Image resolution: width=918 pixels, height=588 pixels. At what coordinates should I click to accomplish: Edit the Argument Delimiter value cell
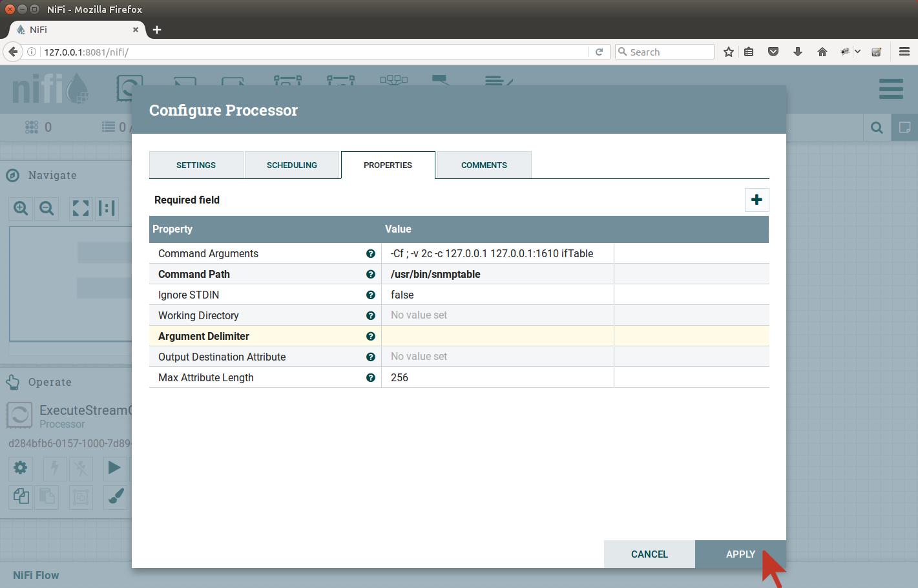pos(497,337)
